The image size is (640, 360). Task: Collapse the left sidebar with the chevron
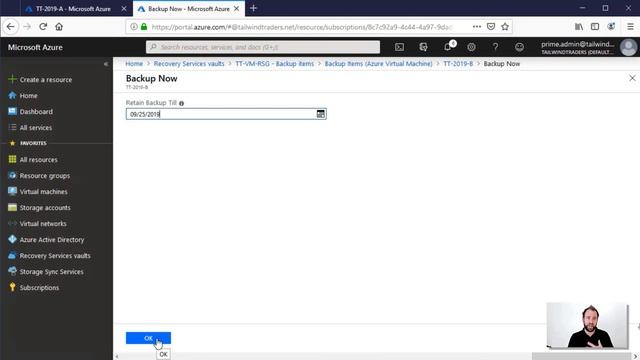click(106, 64)
